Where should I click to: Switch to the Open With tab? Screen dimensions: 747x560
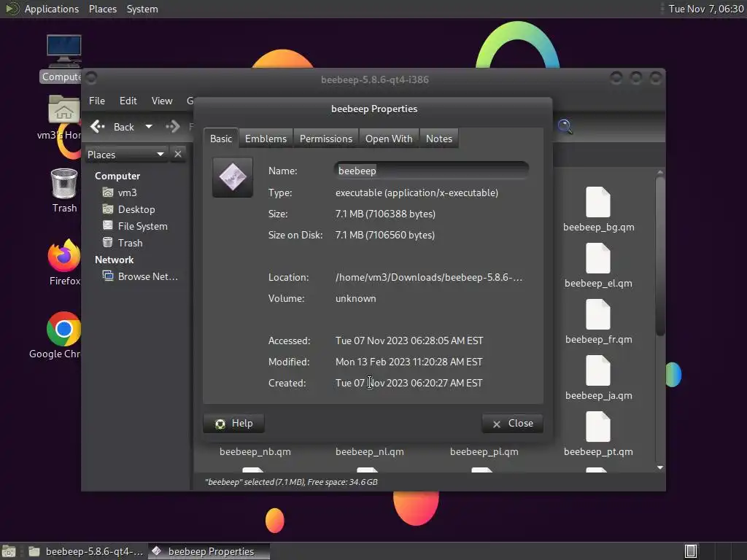point(389,139)
